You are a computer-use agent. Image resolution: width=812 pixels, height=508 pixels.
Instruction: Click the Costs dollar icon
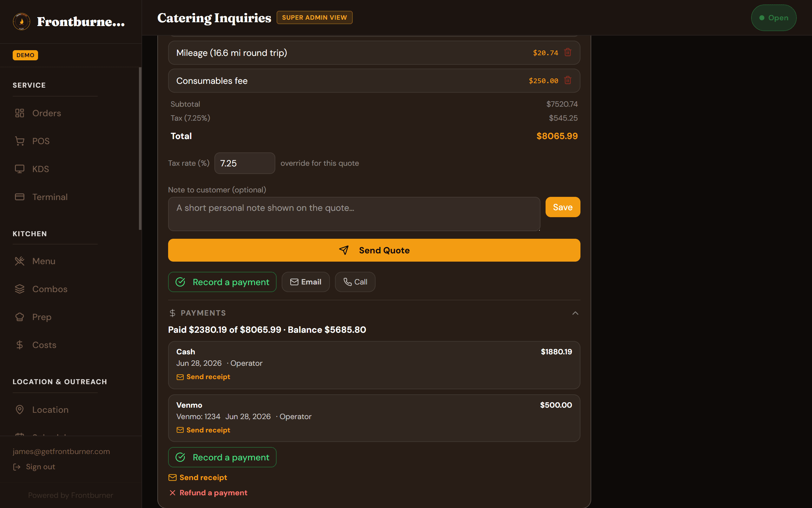pos(20,345)
